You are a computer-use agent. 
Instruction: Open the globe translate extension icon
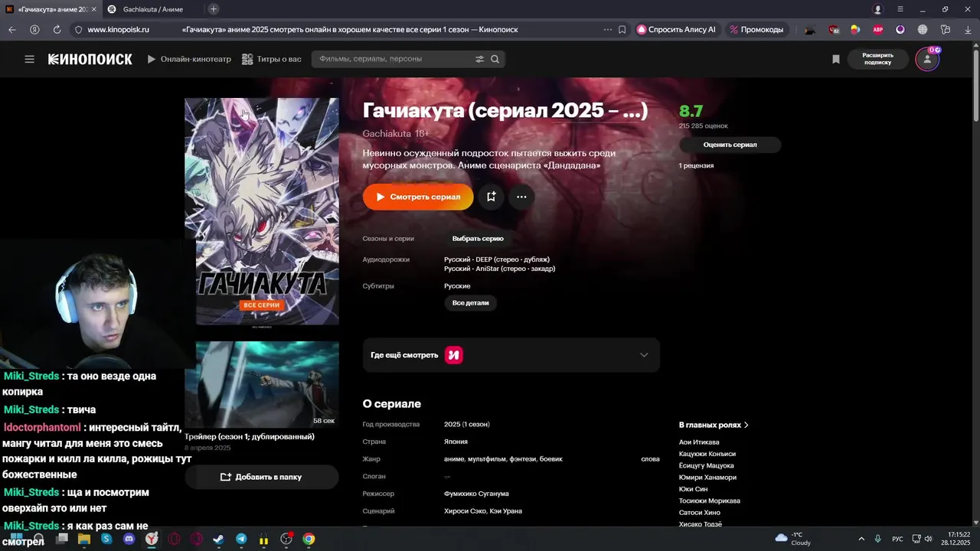[x=923, y=29]
